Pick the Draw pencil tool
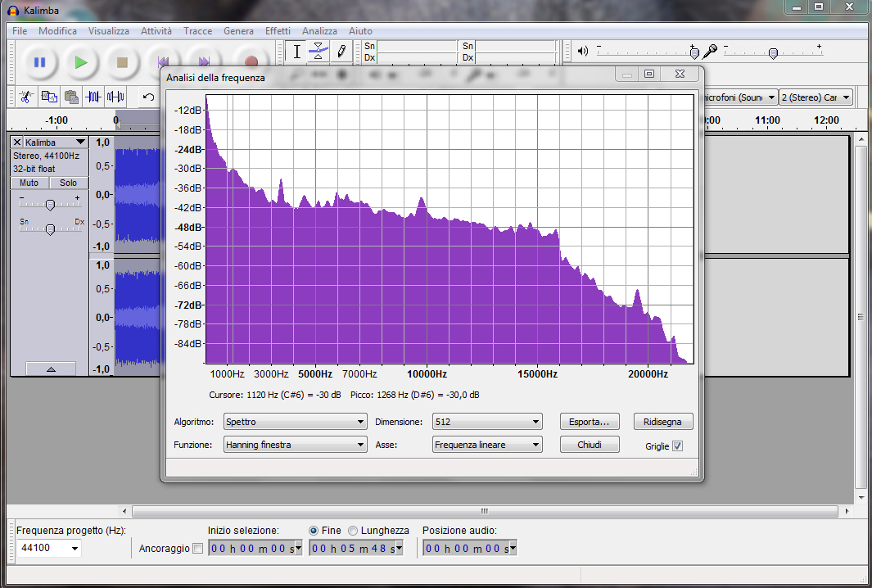This screenshot has width=872, height=588. point(341,52)
